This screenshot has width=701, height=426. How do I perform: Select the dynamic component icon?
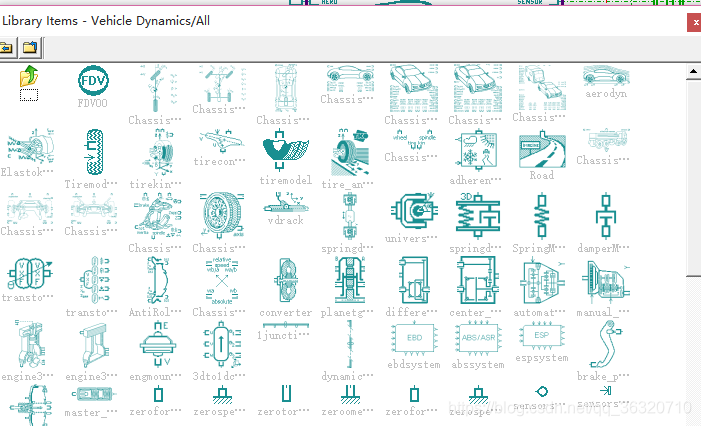(x=350, y=344)
